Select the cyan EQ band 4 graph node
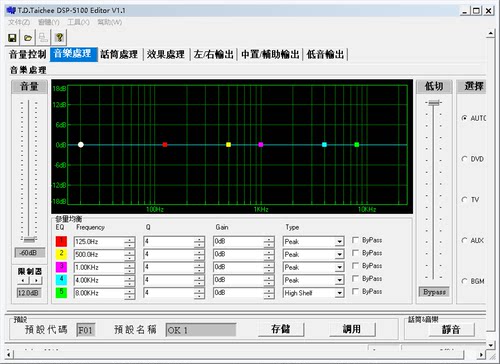Viewport: 500px width, 364px height. tap(324, 145)
